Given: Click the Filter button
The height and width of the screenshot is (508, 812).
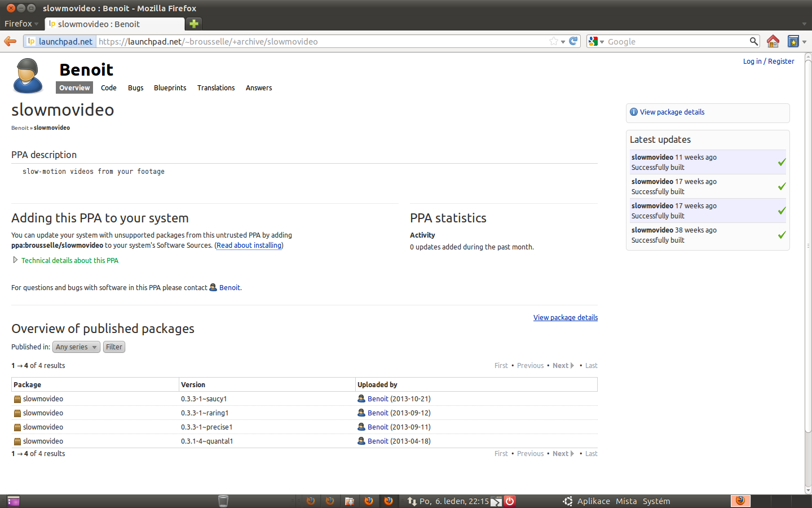Looking at the screenshot, I should click(x=114, y=347).
